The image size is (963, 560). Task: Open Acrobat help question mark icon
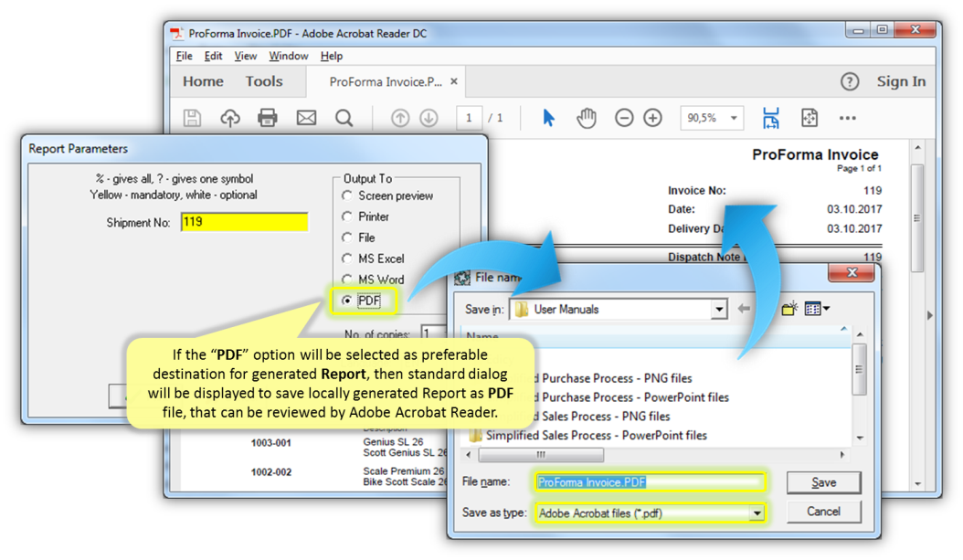pos(850,81)
